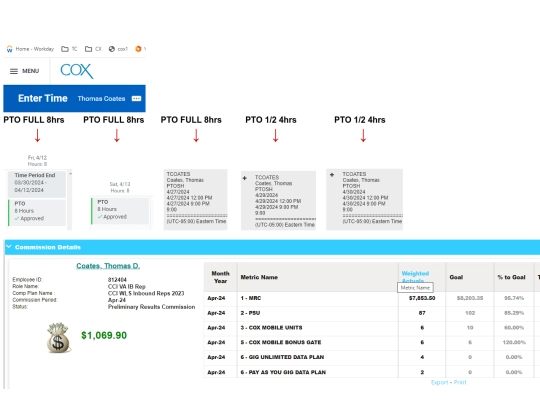Click the Month Year column header
540x405 pixels.
[x=220, y=277]
